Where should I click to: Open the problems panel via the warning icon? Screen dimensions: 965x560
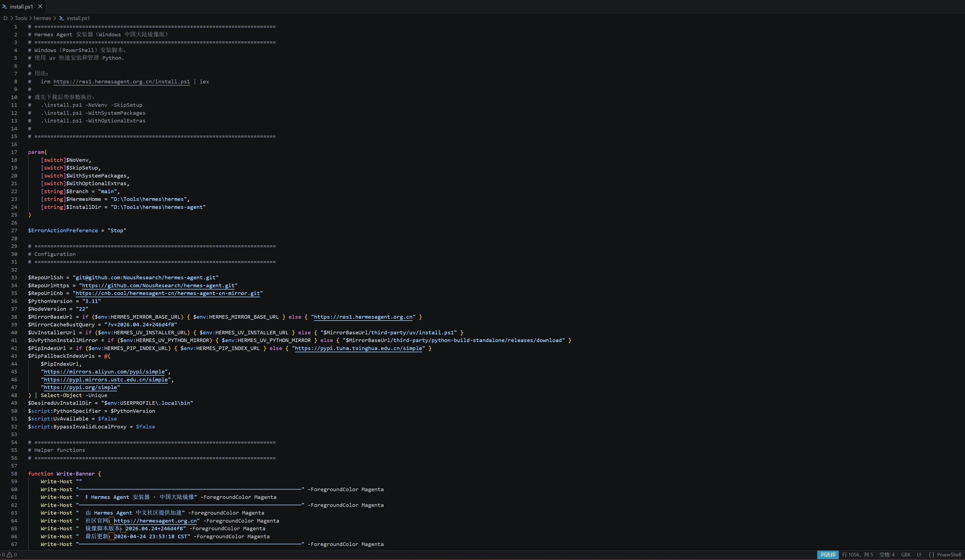[x=10, y=555]
